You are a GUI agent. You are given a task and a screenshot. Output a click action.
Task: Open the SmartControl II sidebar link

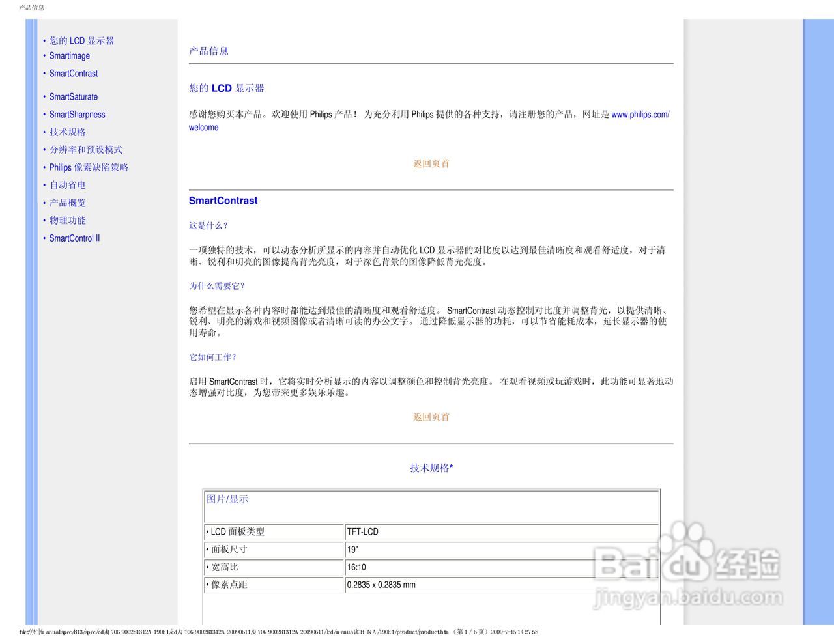point(75,238)
